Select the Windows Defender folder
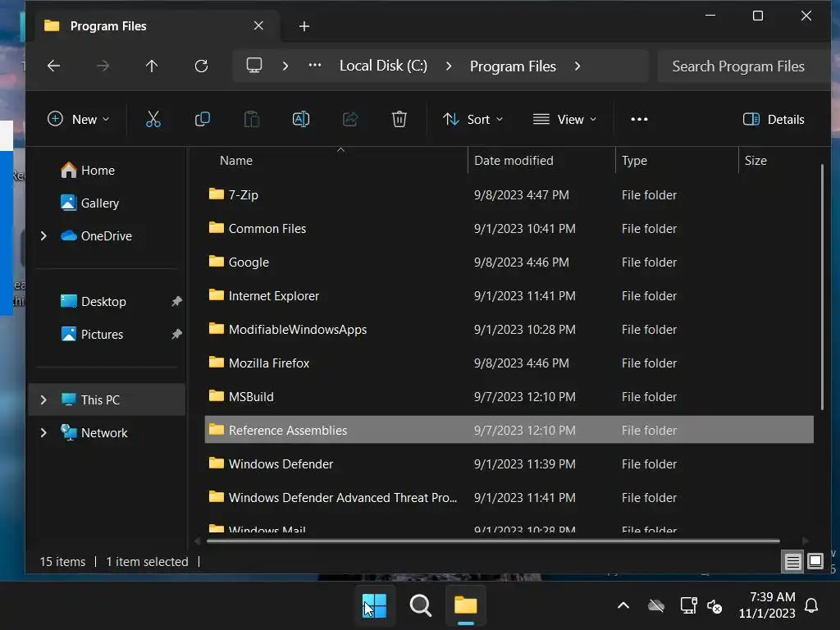Image resolution: width=840 pixels, height=630 pixels. pyautogui.click(x=509, y=464)
